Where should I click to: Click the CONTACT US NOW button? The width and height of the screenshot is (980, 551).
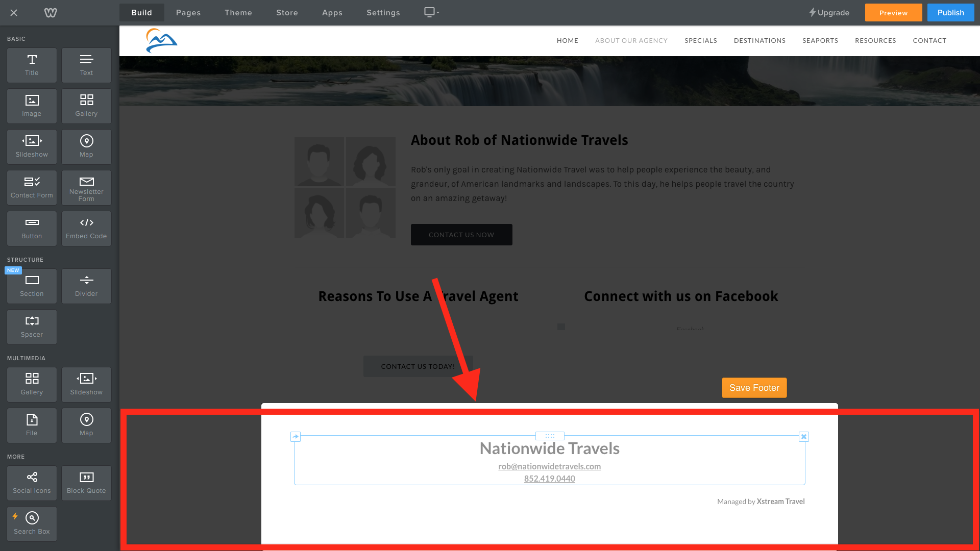point(461,235)
